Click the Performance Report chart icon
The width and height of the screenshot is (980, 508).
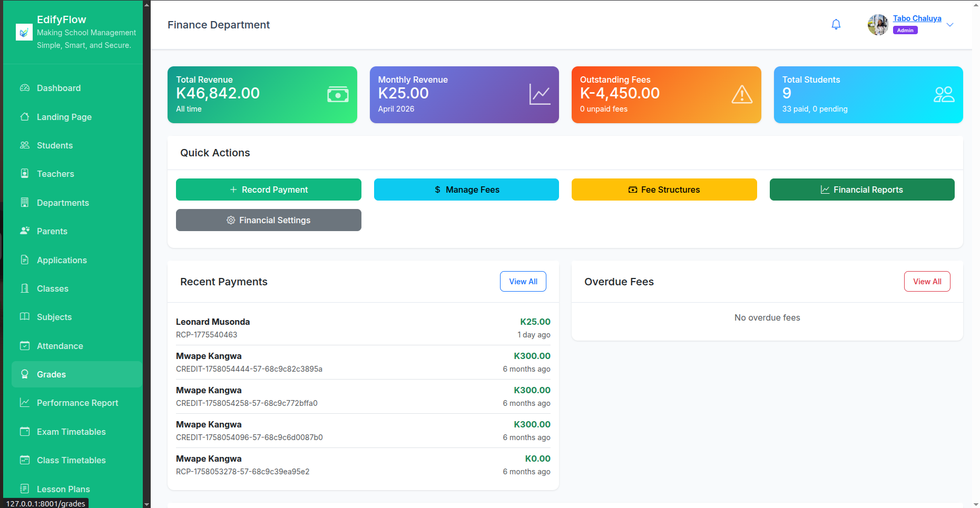pyautogui.click(x=25, y=402)
